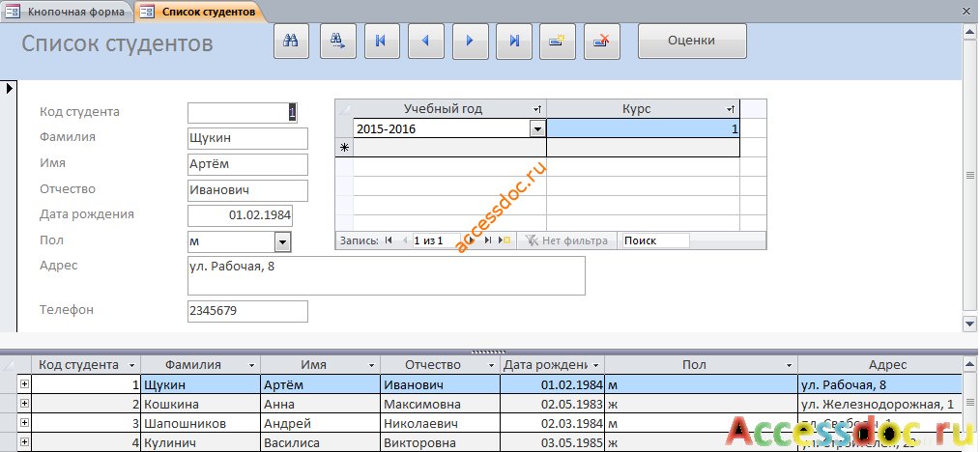Image resolution: width=980 pixels, height=452 pixels.
Task: Click Дата рождения field 01.02.1984
Action: pos(240,215)
